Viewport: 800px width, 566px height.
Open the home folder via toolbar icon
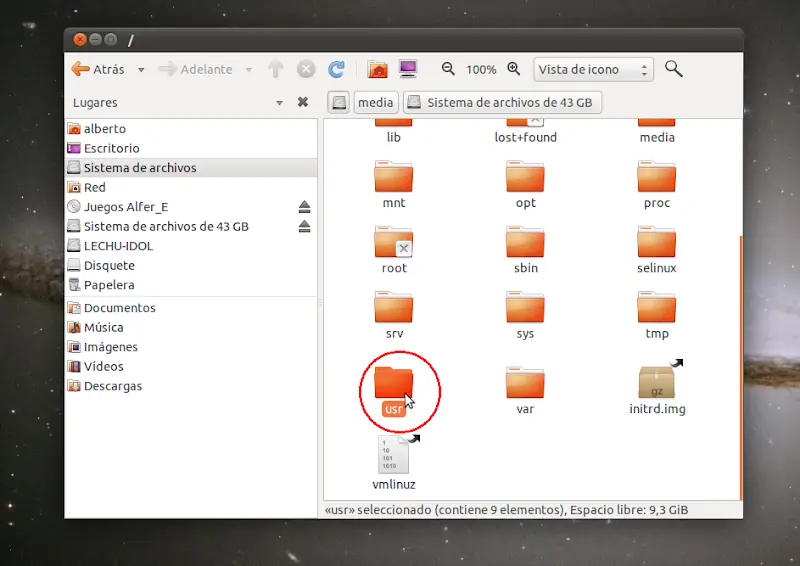coord(377,69)
